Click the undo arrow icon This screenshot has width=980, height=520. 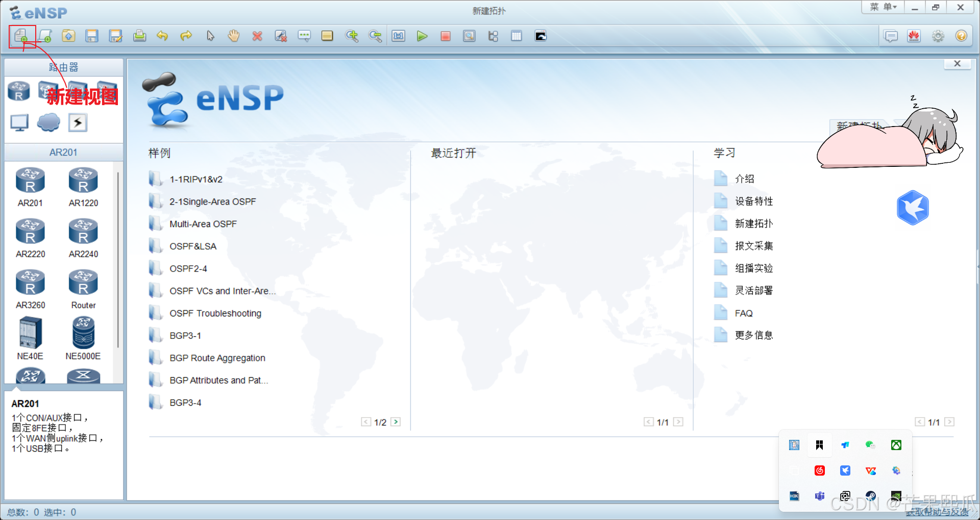[162, 36]
